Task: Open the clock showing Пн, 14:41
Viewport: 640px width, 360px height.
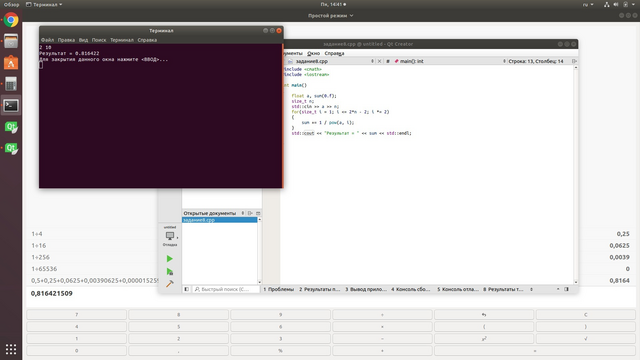Action: coord(333,4)
